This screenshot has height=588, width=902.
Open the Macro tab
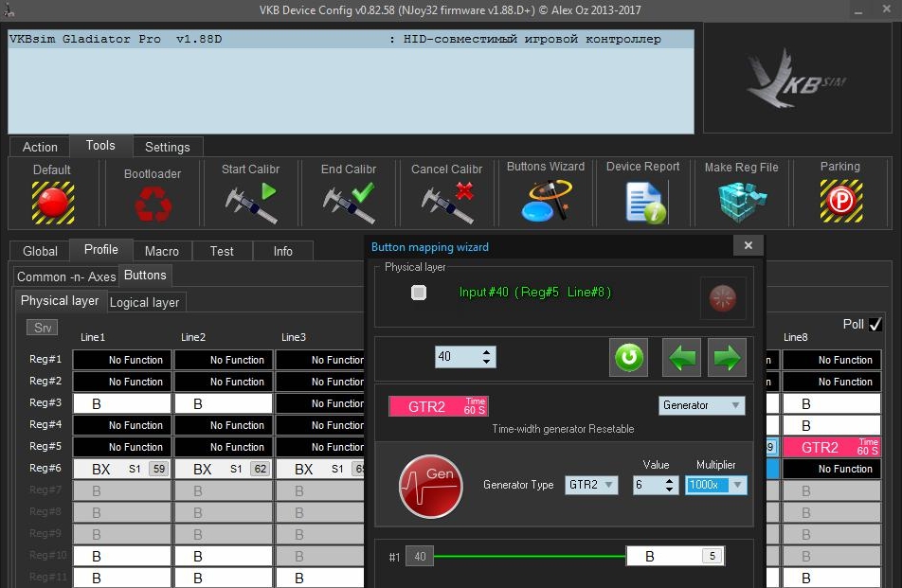[x=162, y=251]
